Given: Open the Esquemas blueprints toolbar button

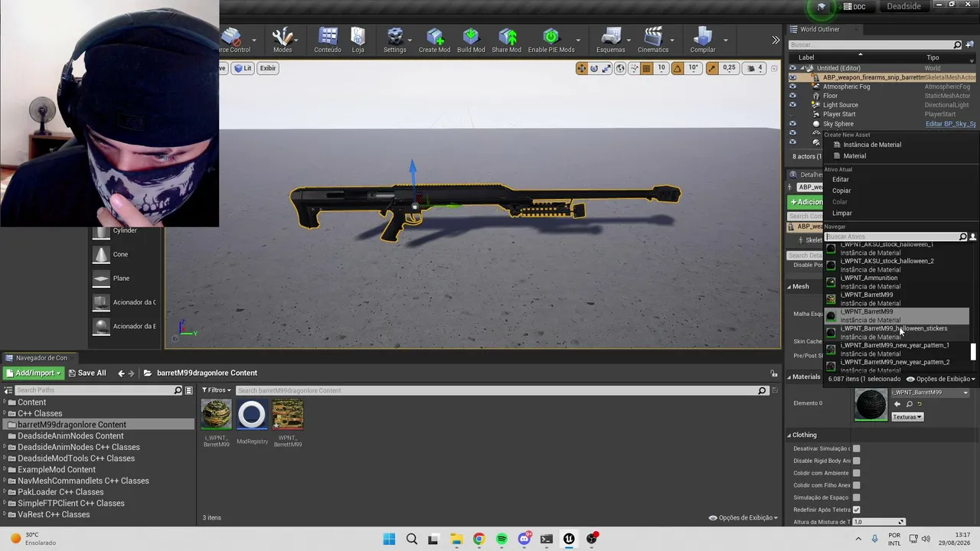Looking at the screenshot, I should point(611,40).
